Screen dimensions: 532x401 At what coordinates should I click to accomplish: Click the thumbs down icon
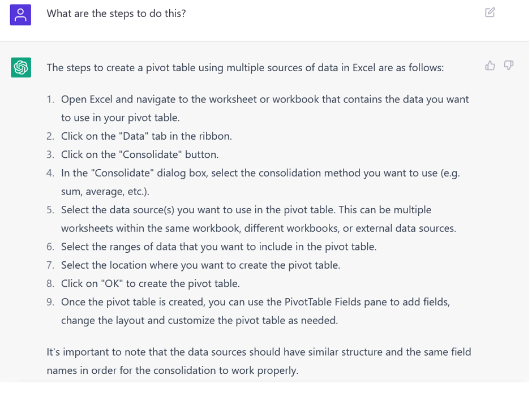(x=509, y=66)
